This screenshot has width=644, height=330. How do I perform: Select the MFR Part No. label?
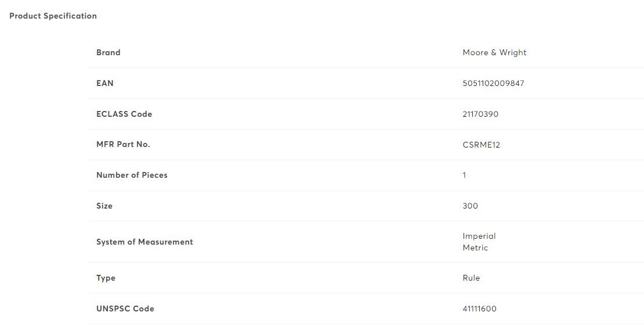tap(123, 145)
